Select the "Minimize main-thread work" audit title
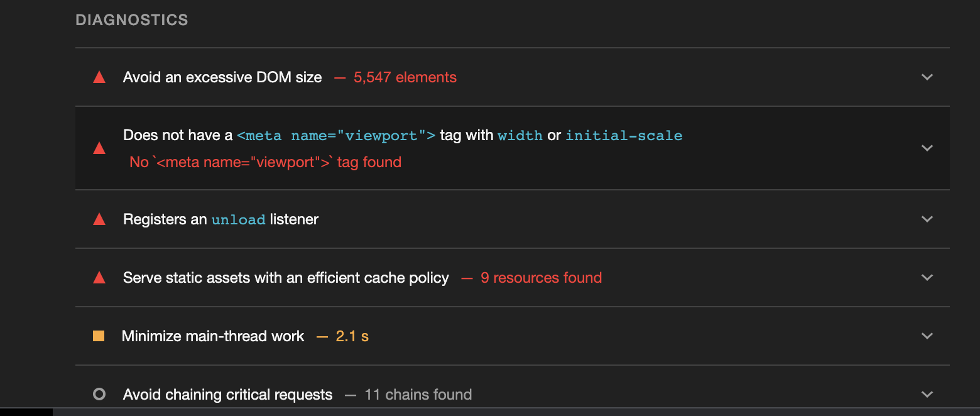This screenshot has height=416, width=980. 213,336
